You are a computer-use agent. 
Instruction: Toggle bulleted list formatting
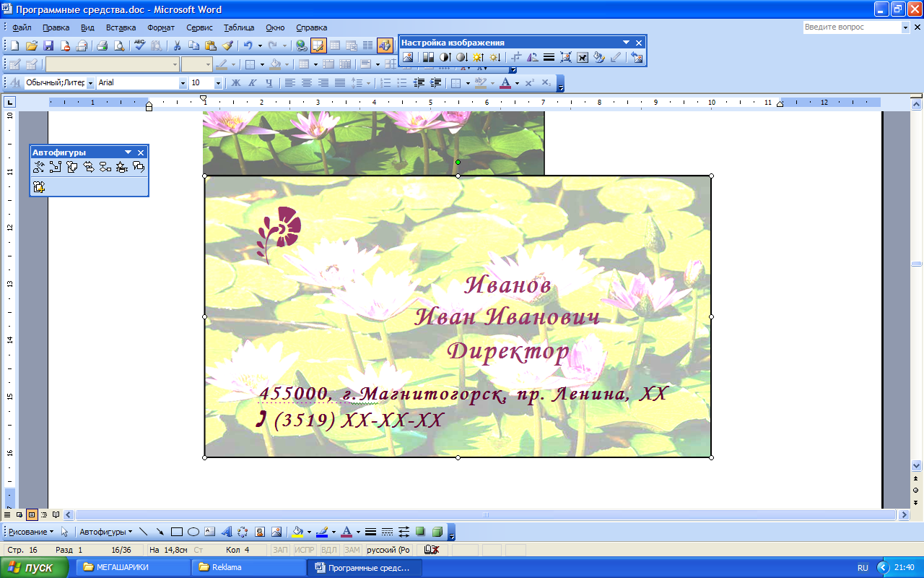pyautogui.click(x=402, y=82)
